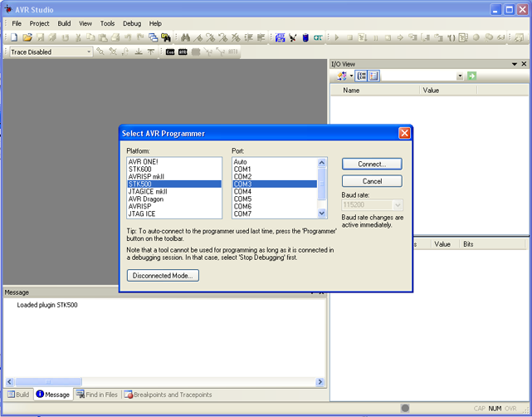Viewport: 532px width, 417px height.
Task: Click the Print toolbar icon
Action: [115, 37]
